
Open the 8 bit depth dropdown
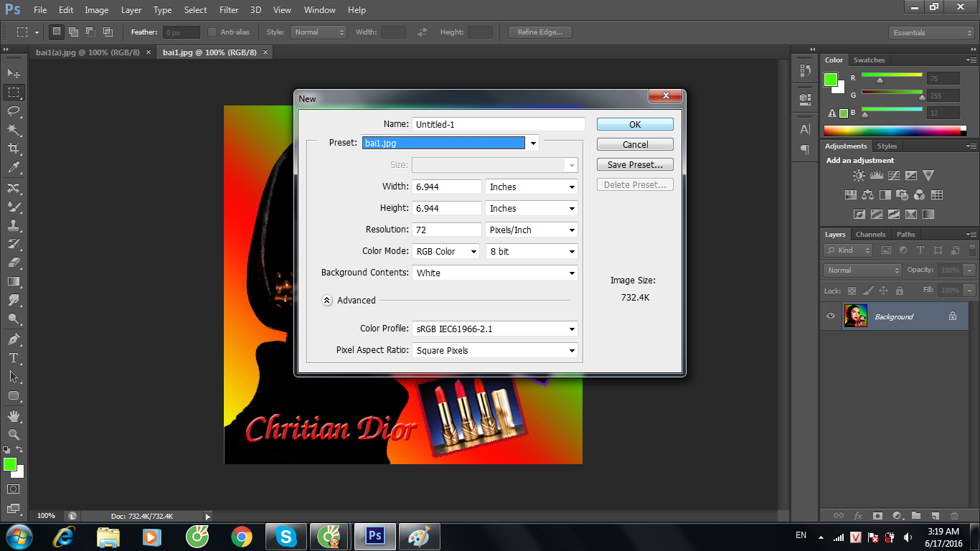tap(532, 251)
